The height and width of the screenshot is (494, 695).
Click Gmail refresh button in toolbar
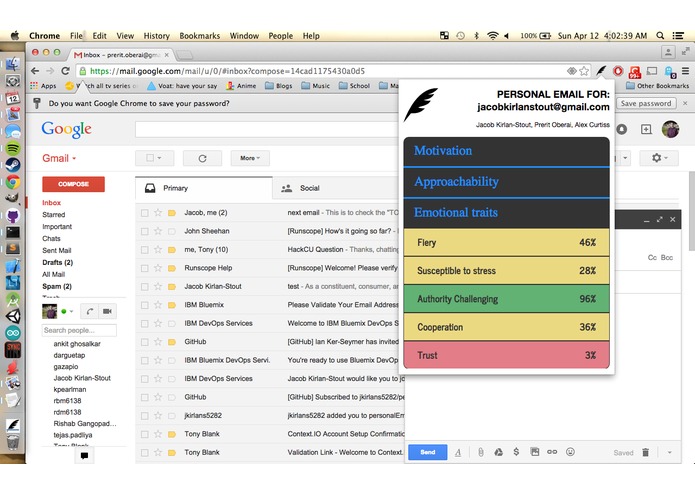(x=202, y=158)
